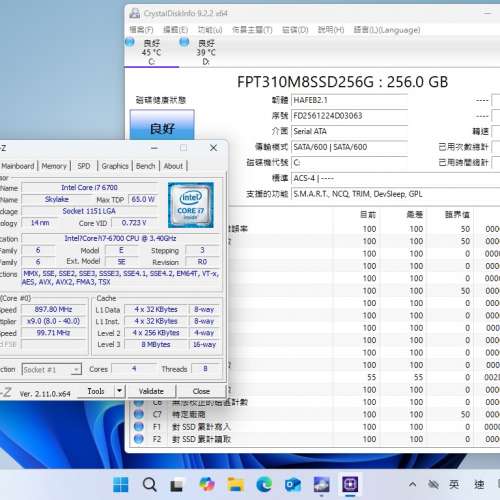Click the 臨界值 threshold column header
Image resolution: width=500 pixels, height=500 pixels.
coord(458,214)
